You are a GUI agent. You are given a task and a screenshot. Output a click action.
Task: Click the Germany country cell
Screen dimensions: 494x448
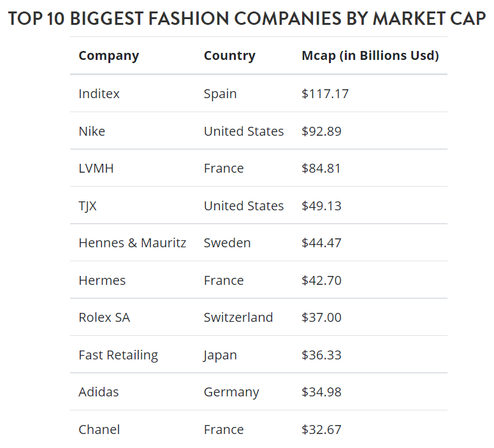click(231, 392)
